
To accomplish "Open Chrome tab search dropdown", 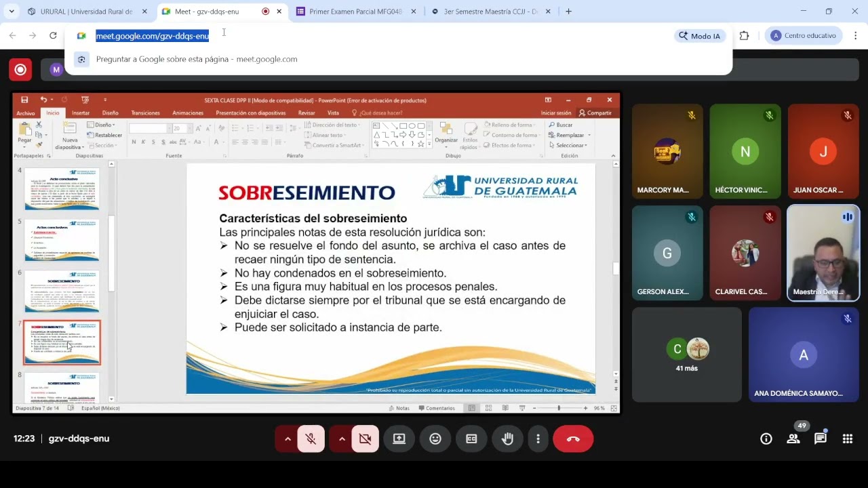I will (x=12, y=12).
